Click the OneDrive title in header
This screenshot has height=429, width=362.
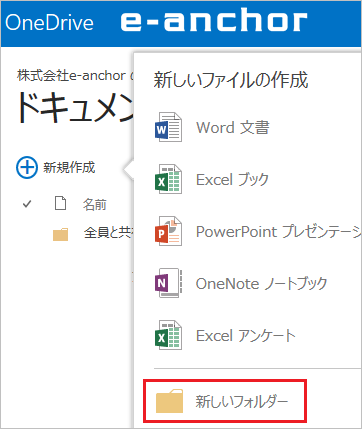49,23
